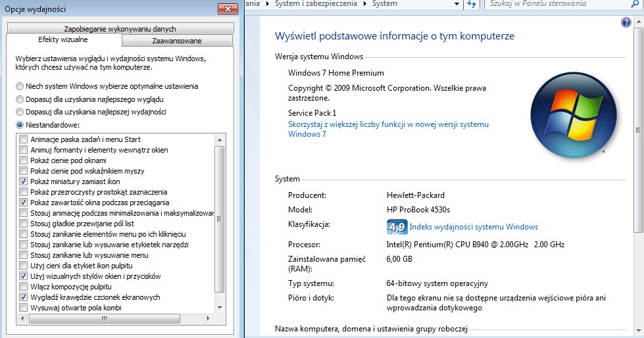Enable 'Użyj cieni dla etykiet ikon pulpitu'
The width and height of the screenshot is (644, 338).
(x=24, y=266)
